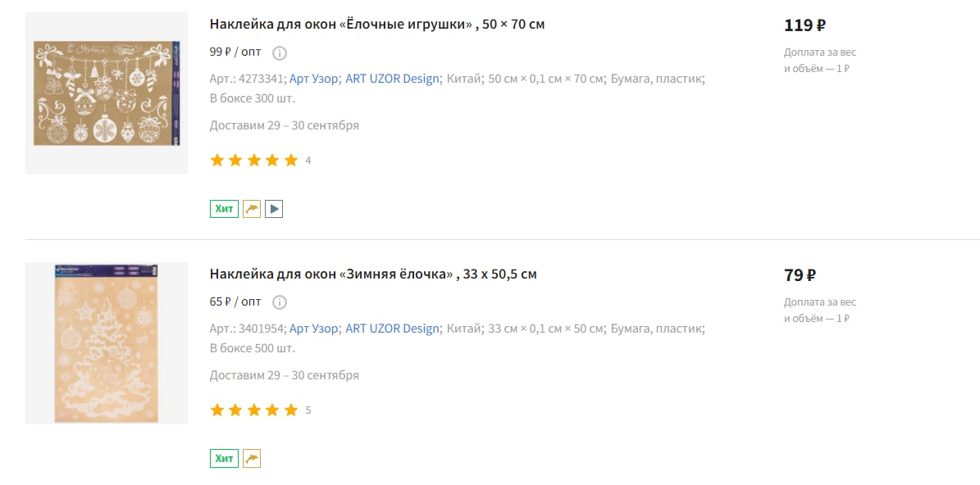Click green Хит badge on first product
The width and height of the screenshot is (980, 485).
[225, 209]
